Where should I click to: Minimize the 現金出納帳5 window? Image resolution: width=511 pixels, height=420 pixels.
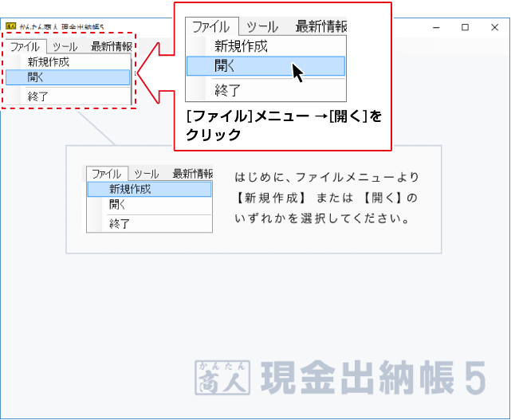pos(437,26)
